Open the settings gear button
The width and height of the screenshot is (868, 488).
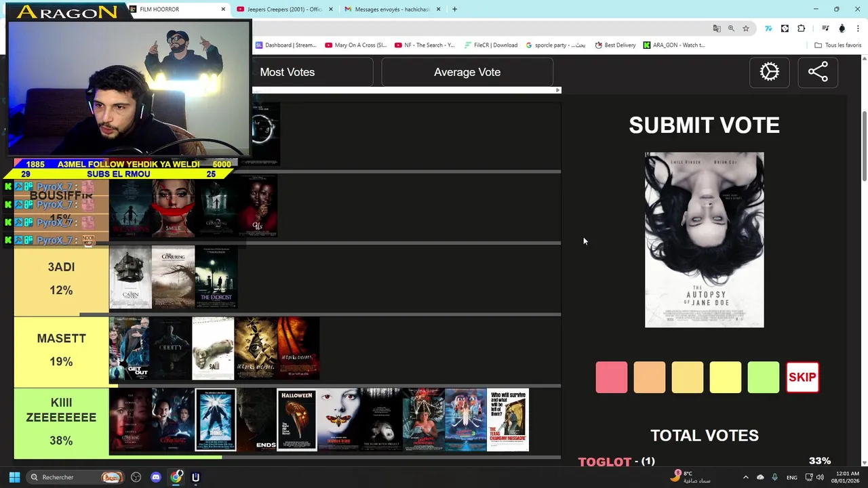tap(769, 72)
